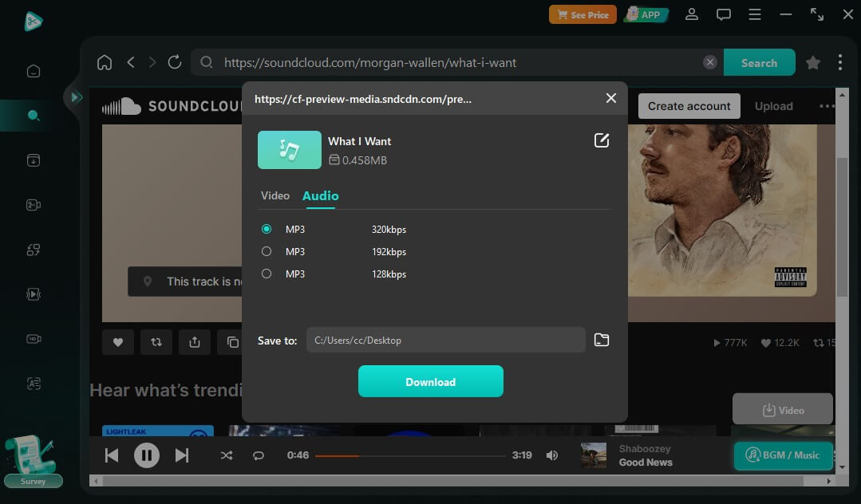
Task: Select MP3 320kbps quality
Action: (x=267, y=229)
